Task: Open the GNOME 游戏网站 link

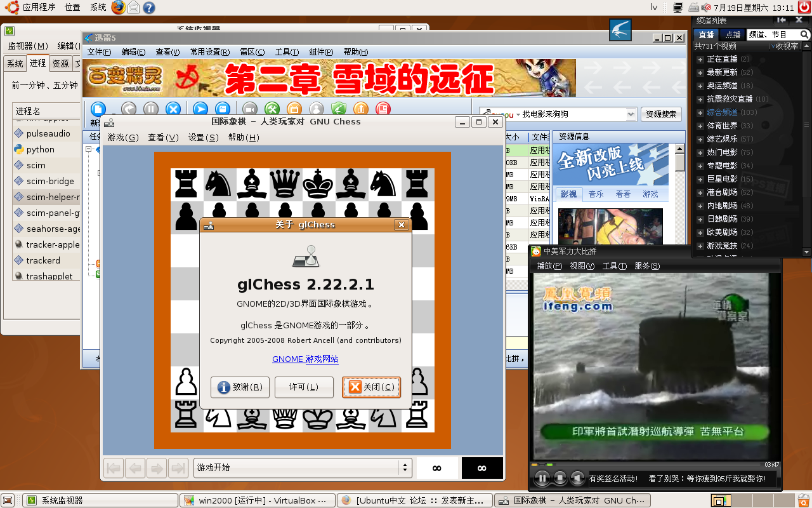Action: [305, 359]
